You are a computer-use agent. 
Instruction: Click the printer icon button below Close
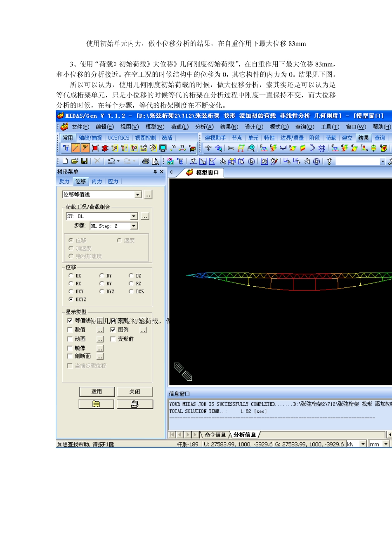135,404
